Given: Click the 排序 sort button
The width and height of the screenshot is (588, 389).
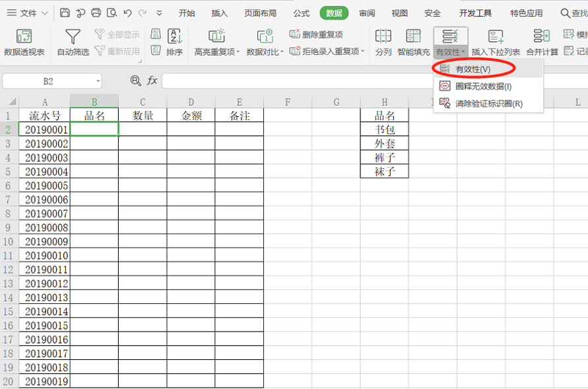Looking at the screenshot, I should coord(175,42).
